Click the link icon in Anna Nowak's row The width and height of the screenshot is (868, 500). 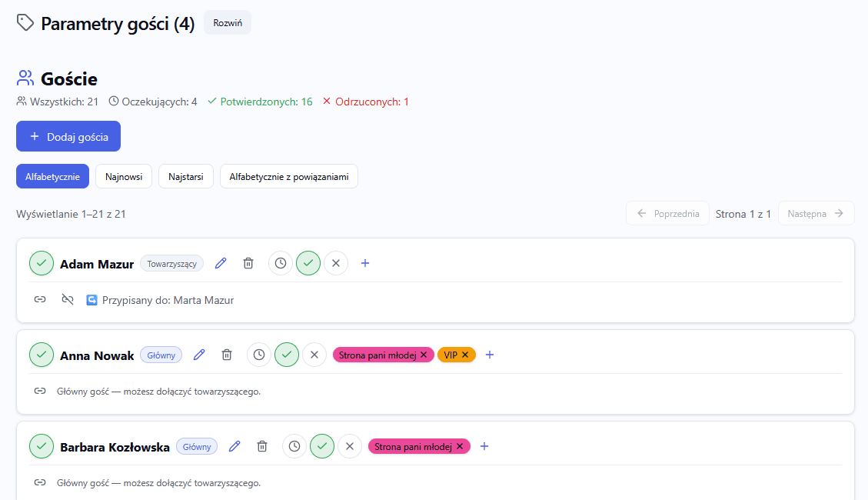click(40, 391)
